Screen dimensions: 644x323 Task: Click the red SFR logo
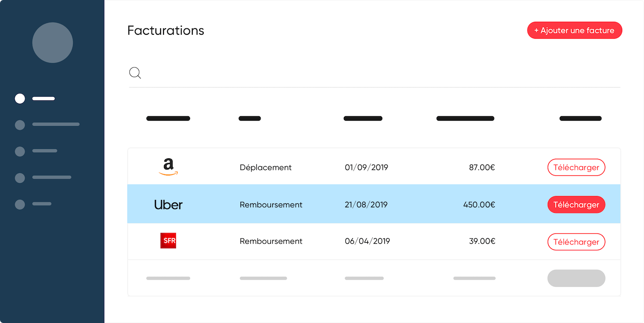coord(168,241)
